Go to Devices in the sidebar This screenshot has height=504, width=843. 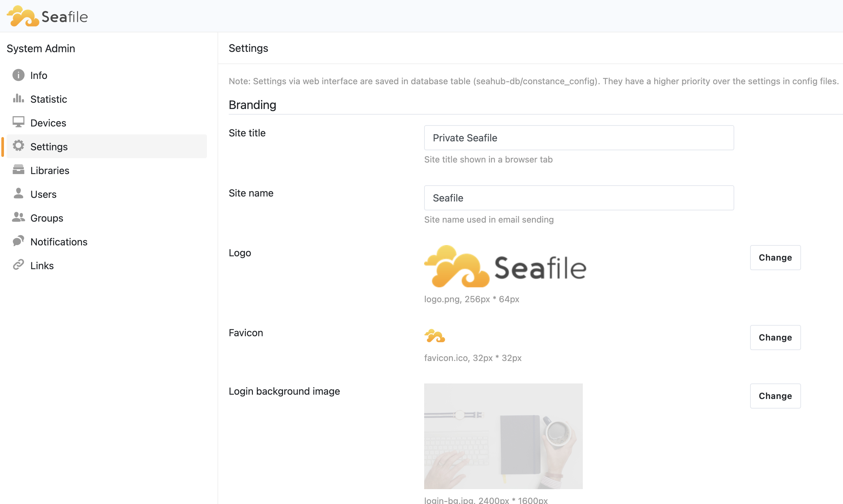tap(107, 123)
